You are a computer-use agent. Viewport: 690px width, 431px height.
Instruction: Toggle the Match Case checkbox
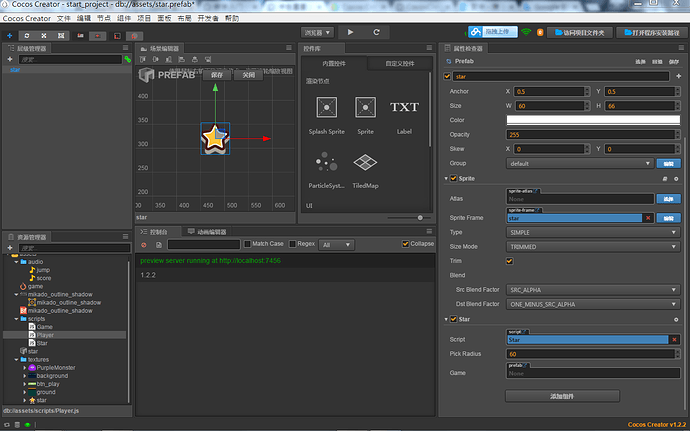click(247, 244)
